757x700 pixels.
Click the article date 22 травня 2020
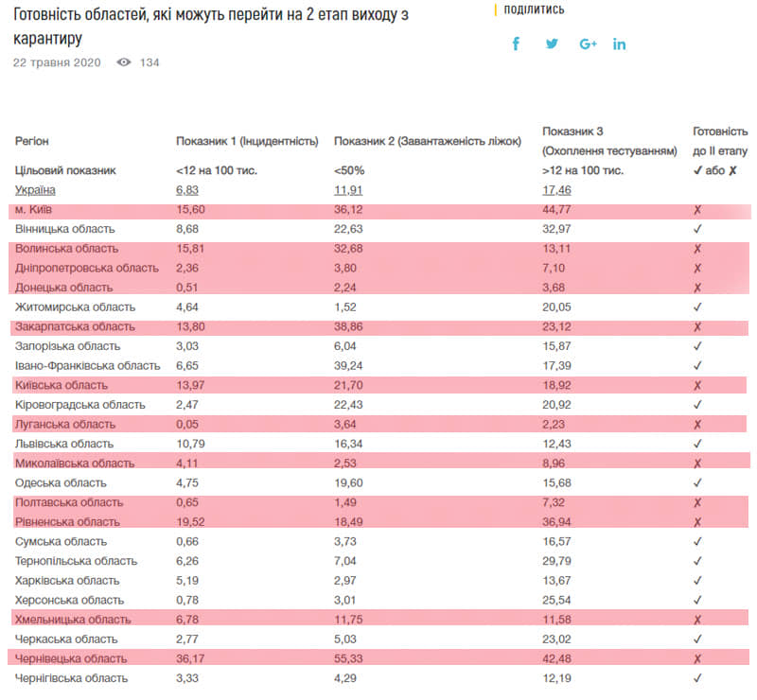click(57, 62)
